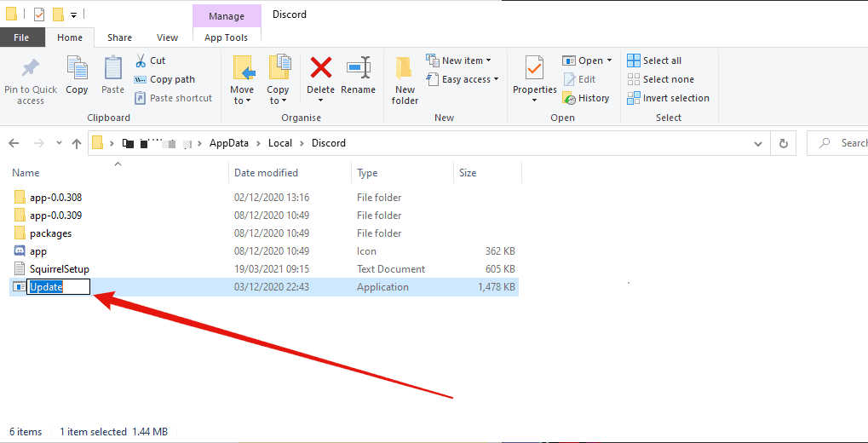This screenshot has height=443, width=868.
Task: Open the New item dropdown
Action: 459,60
